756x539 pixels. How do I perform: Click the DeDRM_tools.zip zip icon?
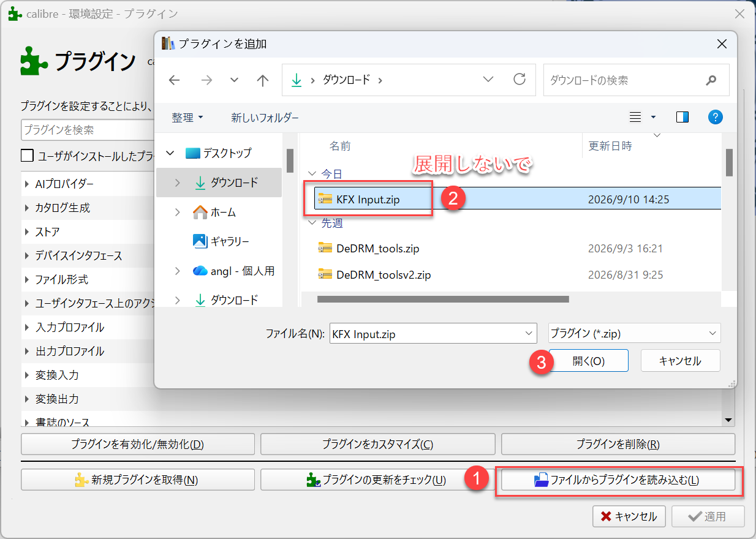point(325,248)
